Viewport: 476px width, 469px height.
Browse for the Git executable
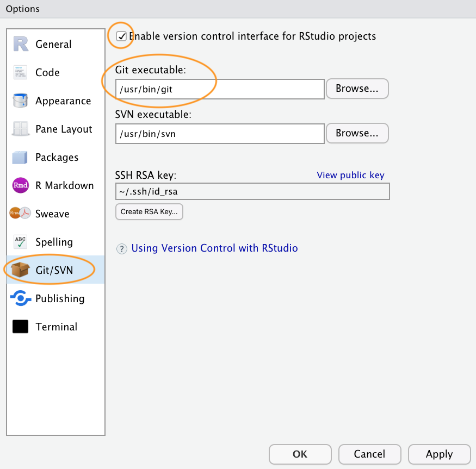click(x=357, y=89)
